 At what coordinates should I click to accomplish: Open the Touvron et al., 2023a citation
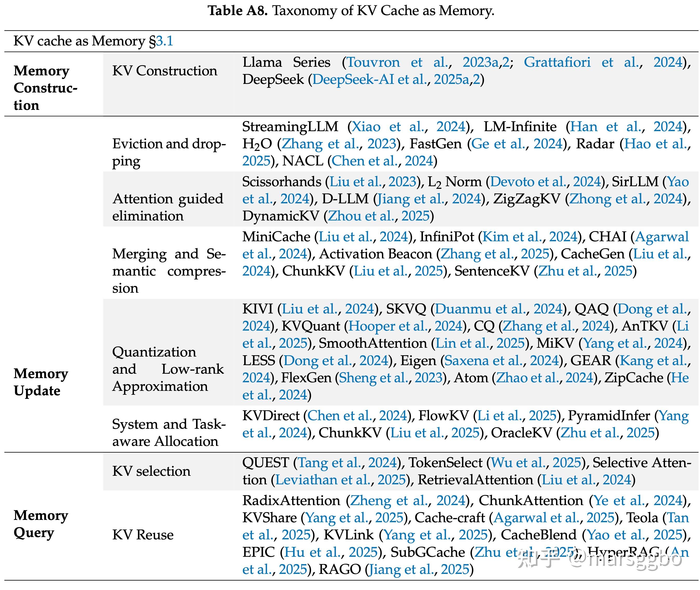(422, 62)
